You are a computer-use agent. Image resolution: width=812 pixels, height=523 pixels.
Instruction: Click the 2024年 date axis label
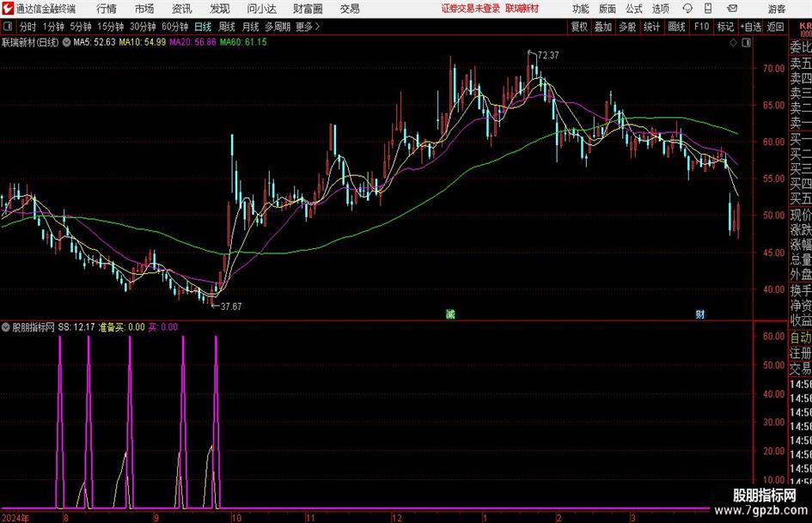(x=15, y=518)
